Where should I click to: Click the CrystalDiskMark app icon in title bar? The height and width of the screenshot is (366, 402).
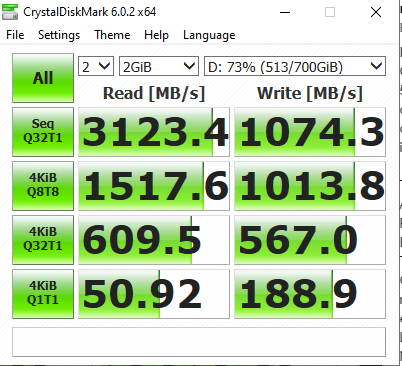pyautogui.click(x=10, y=12)
